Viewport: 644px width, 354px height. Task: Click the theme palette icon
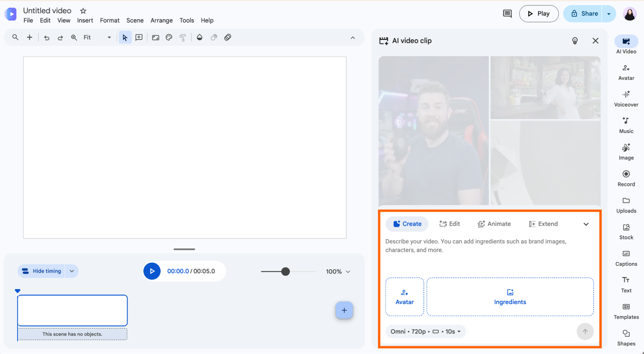point(169,37)
